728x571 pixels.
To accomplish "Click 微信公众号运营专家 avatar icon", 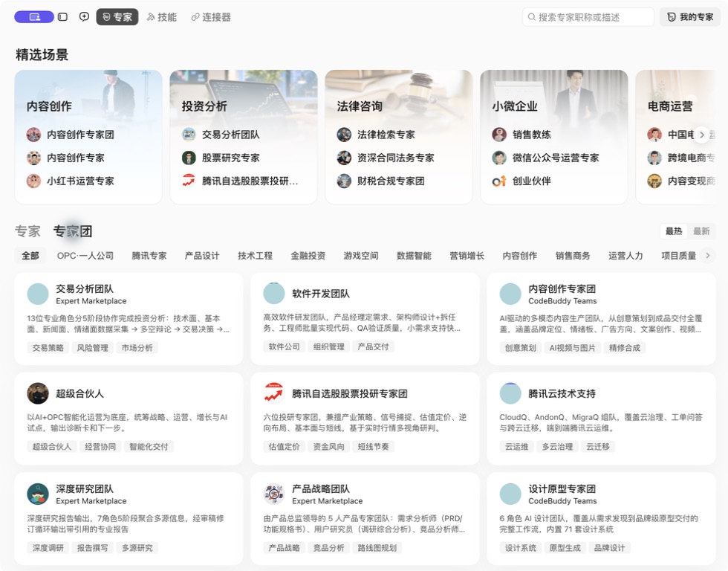I will [499, 158].
